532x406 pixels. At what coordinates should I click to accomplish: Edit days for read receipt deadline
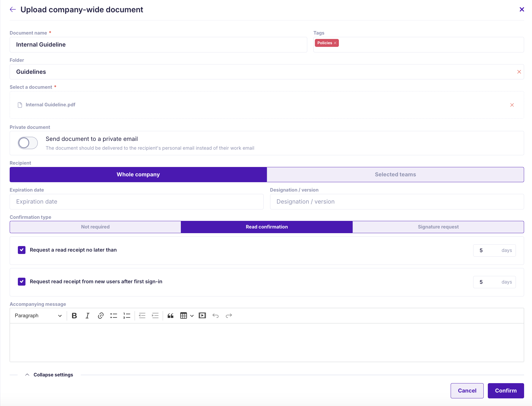[x=494, y=250]
